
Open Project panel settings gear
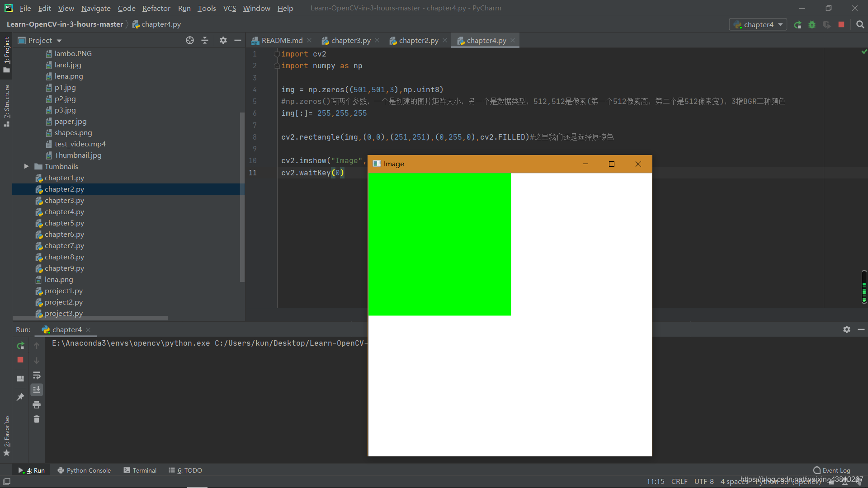[x=223, y=40]
